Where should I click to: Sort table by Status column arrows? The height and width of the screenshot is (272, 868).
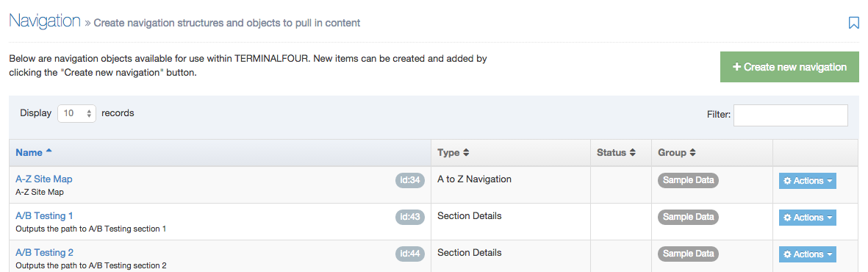click(632, 152)
